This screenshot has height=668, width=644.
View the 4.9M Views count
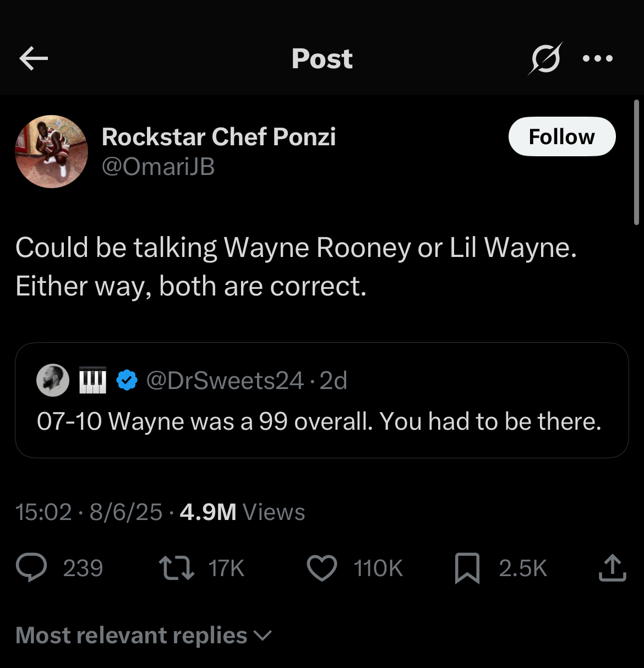(242, 512)
